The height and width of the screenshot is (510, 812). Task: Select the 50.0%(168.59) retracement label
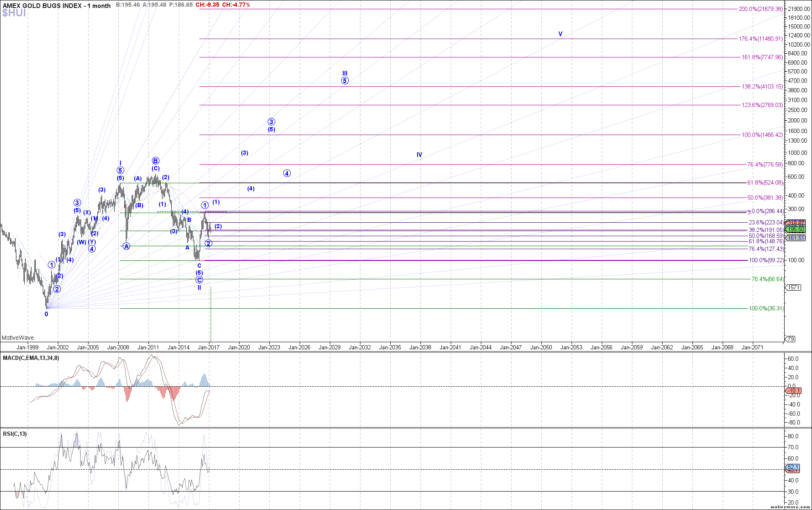(766, 236)
